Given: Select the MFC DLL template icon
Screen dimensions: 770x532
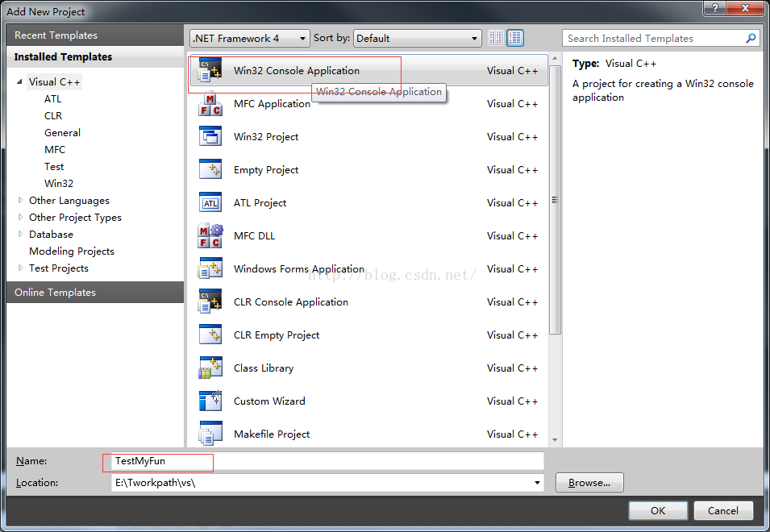Looking at the screenshot, I should [210, 235].
